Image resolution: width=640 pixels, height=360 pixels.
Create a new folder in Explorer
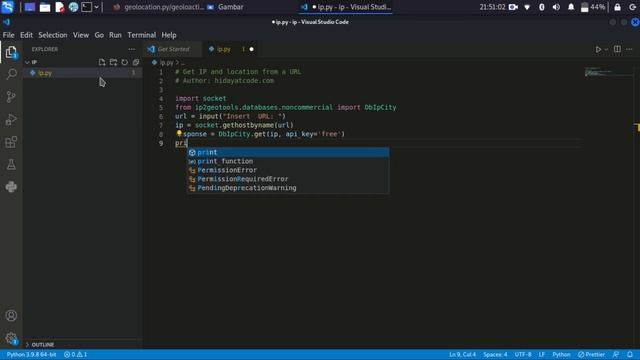pos(113,62)
